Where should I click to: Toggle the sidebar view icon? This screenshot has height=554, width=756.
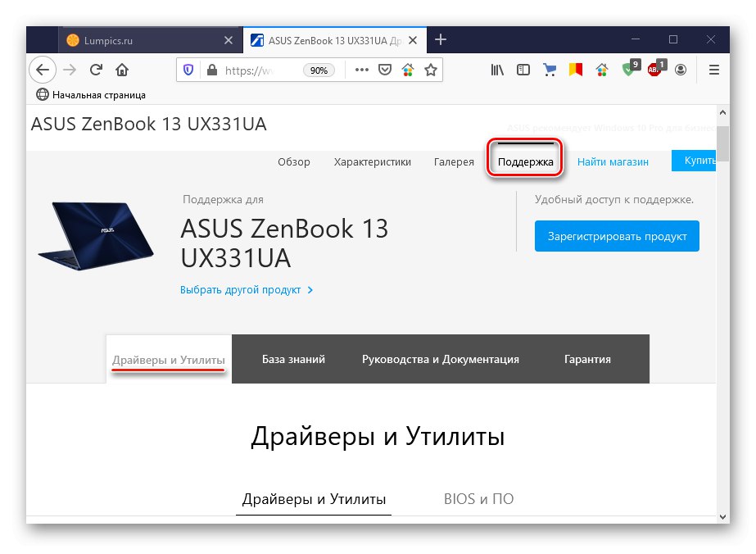[523, 70]
